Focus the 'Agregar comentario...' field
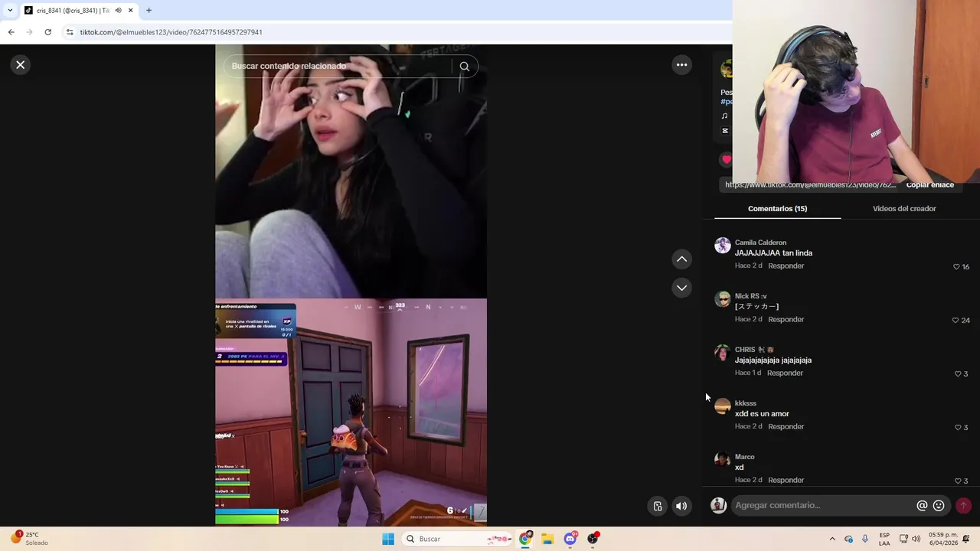Image resolution: width=980 pixels, height=551 pixels. [823, 505]
